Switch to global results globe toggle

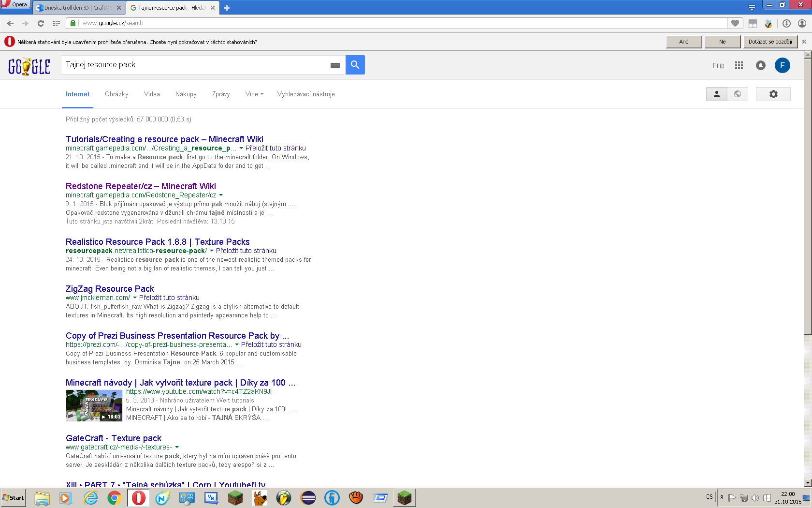click(738, 94)
